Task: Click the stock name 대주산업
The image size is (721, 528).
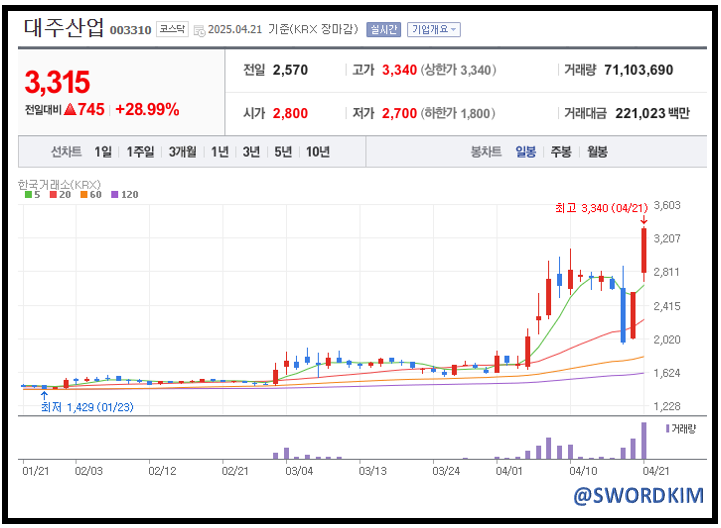Action: 64,28
